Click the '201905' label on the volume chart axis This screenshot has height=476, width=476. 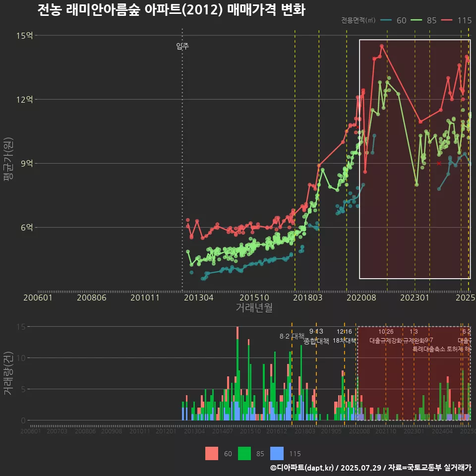331,431
